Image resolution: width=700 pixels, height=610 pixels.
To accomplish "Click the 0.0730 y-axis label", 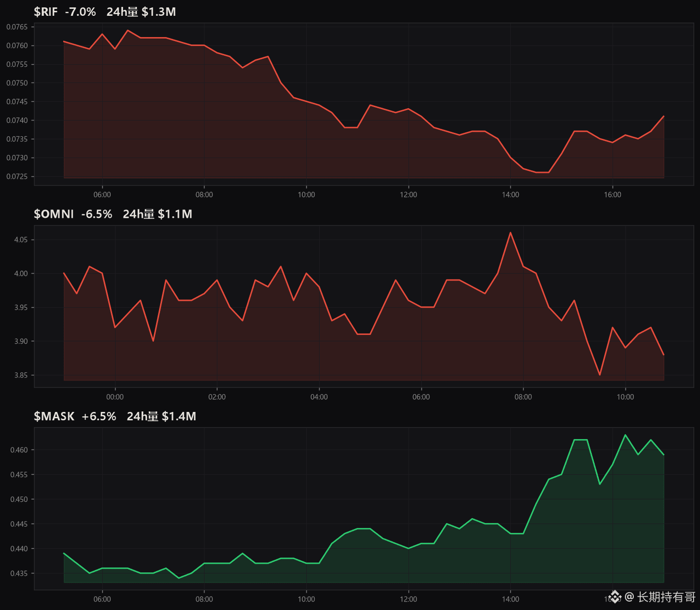I will [17, 158].
